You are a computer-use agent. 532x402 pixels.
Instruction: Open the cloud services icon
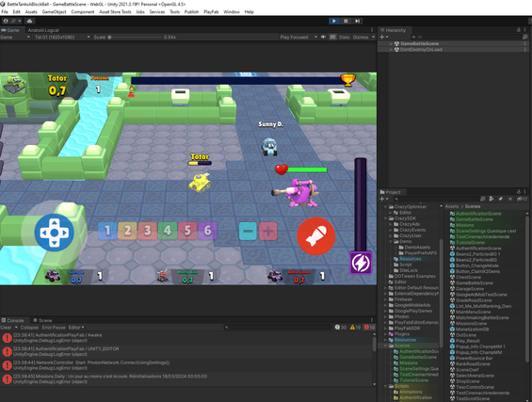[x=29, y=21]
